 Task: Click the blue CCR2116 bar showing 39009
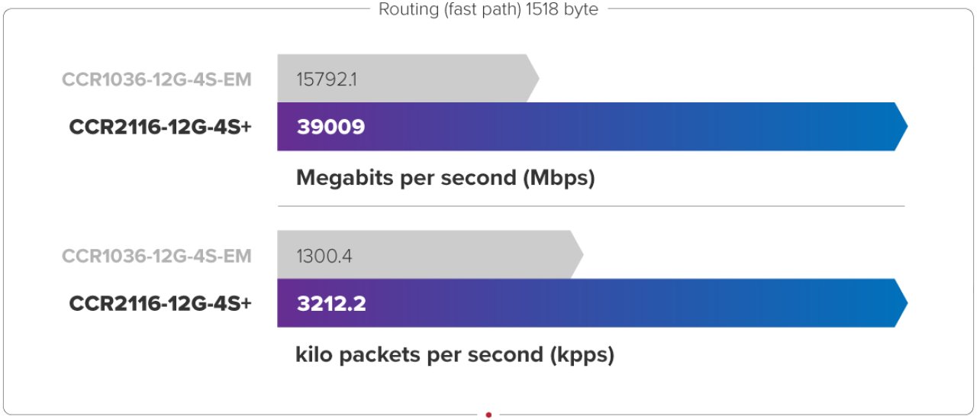592,127
